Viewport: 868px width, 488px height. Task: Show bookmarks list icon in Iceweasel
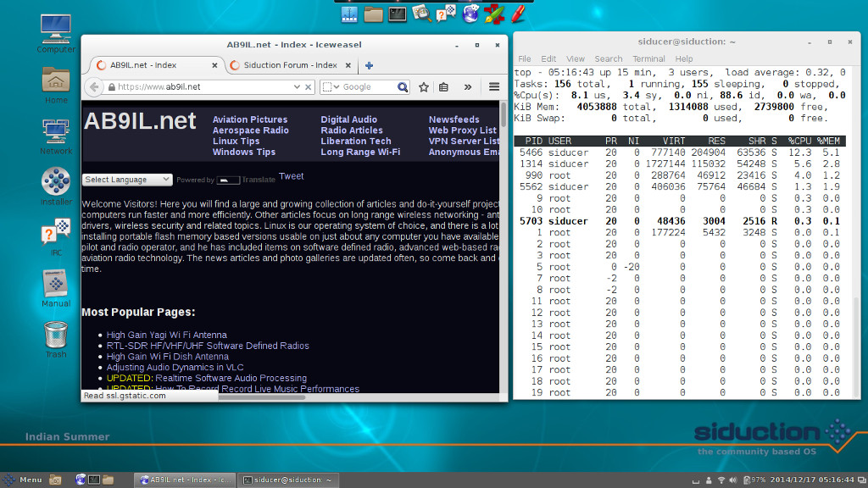coord(443,87)
